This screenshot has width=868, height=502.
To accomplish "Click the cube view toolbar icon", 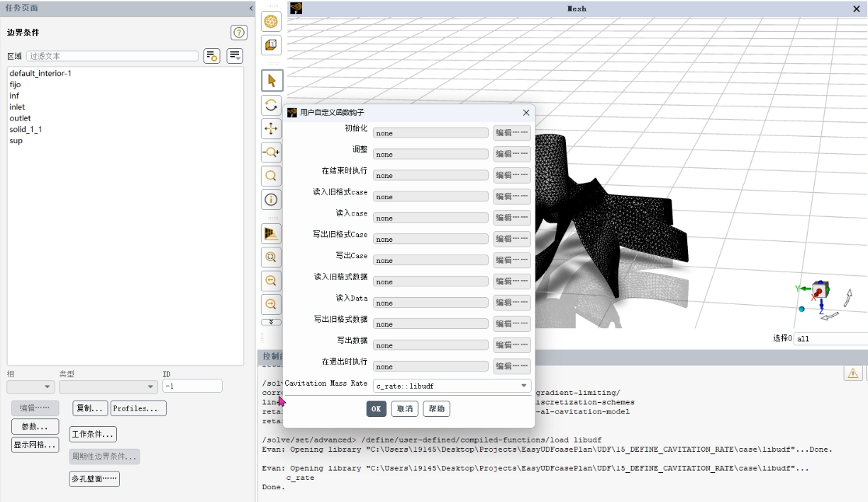I will (x=271, y=45).
